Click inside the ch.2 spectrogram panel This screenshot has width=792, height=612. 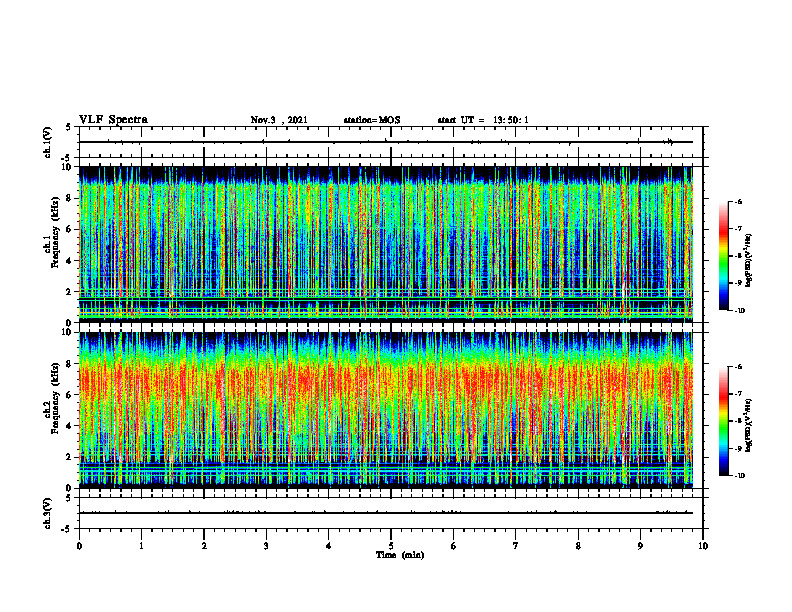[x=386, y=410]
